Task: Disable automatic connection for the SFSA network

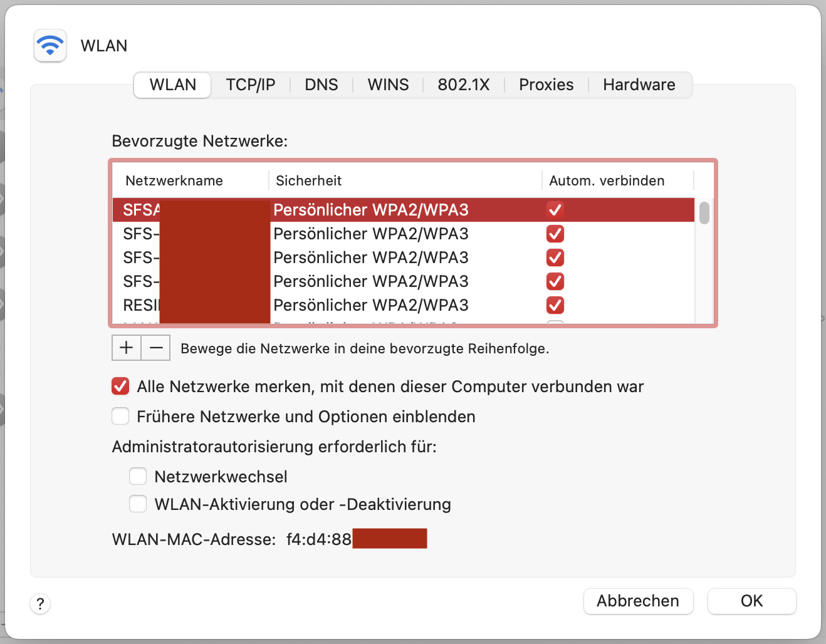Action: click(555, 209)
